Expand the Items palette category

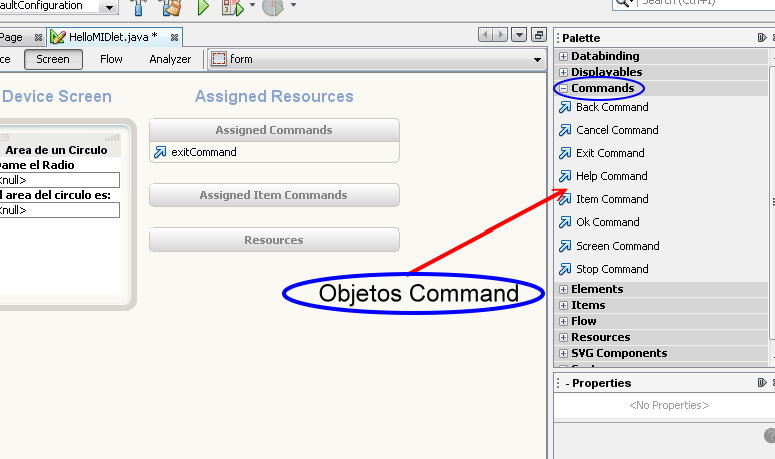(563, 305)
